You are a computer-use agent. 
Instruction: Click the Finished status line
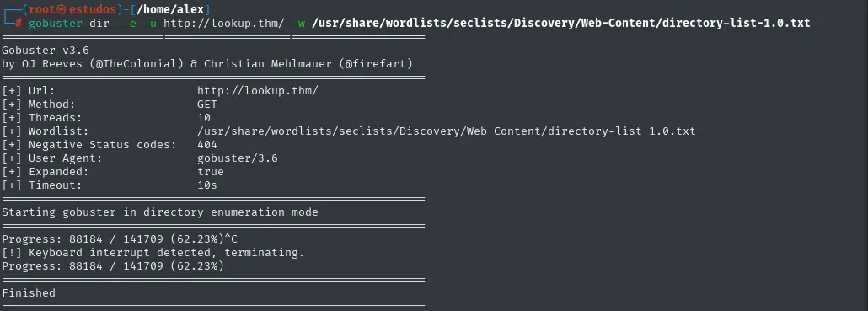pyautogui.click(x=29, y=293)
